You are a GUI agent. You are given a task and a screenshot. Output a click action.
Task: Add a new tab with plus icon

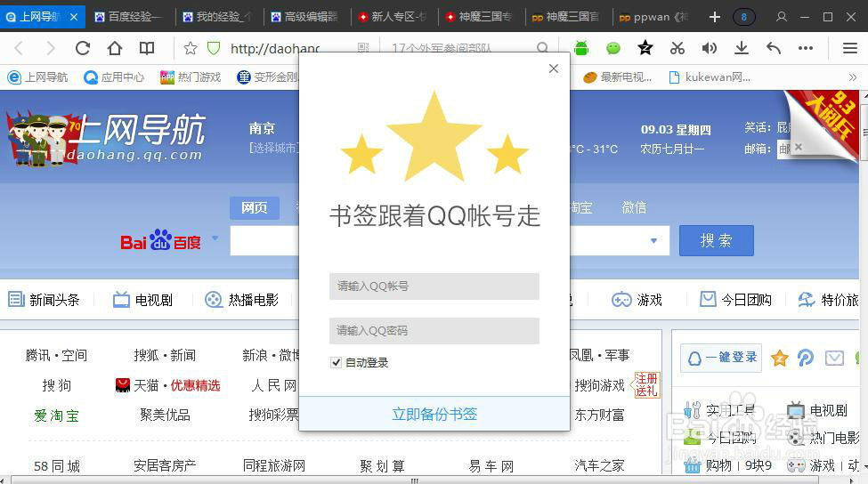[715, 17]
